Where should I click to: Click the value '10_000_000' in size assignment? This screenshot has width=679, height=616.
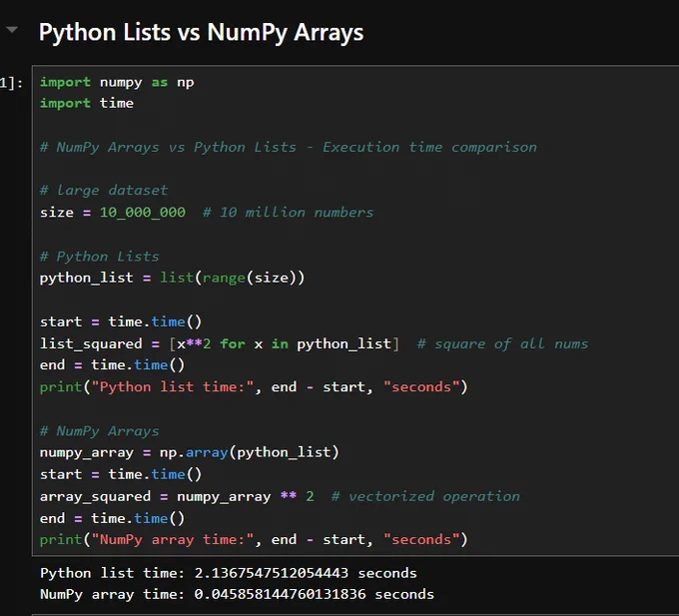click(x=143, y=212)
